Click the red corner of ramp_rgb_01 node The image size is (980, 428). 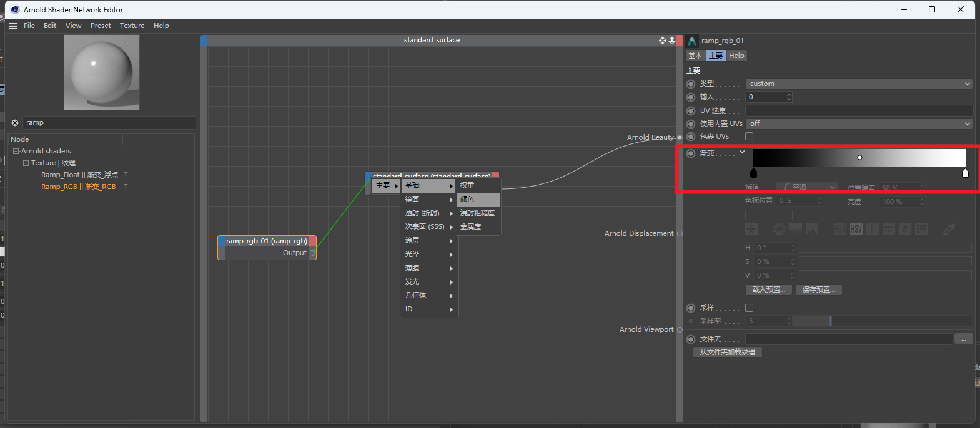pos(313,241)
